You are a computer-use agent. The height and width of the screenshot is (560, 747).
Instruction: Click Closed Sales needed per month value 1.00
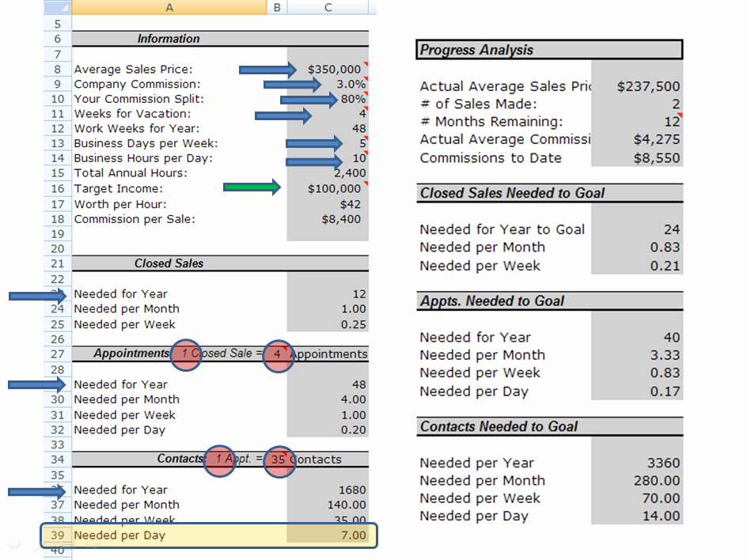[x=328, y=308]
